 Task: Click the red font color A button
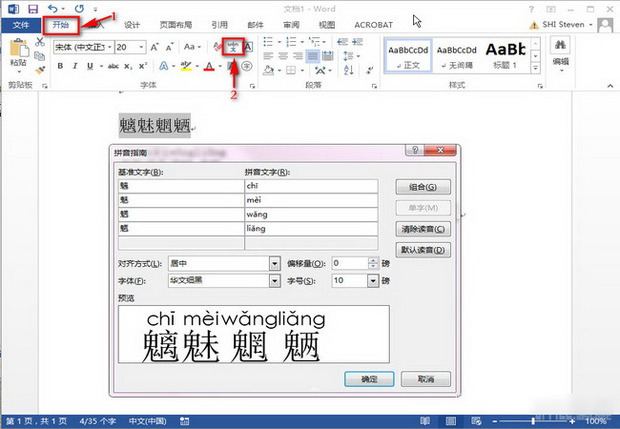209,66
